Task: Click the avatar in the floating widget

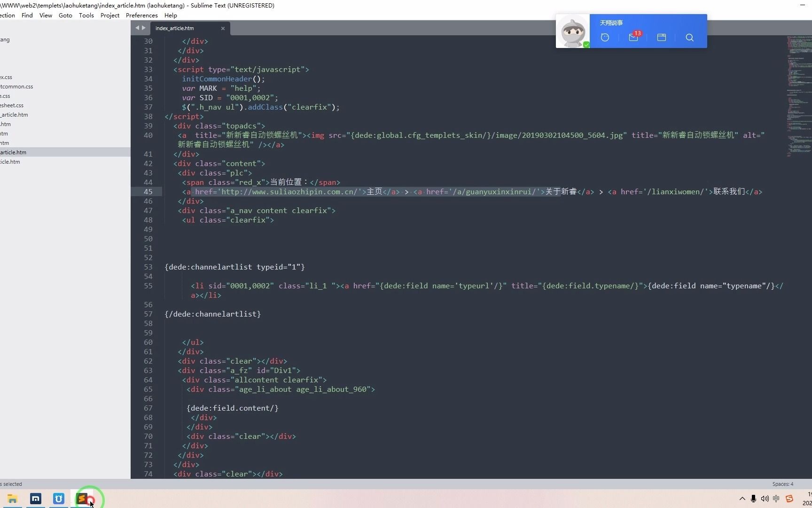Action: pyautogui.click(x=573, y=31)
